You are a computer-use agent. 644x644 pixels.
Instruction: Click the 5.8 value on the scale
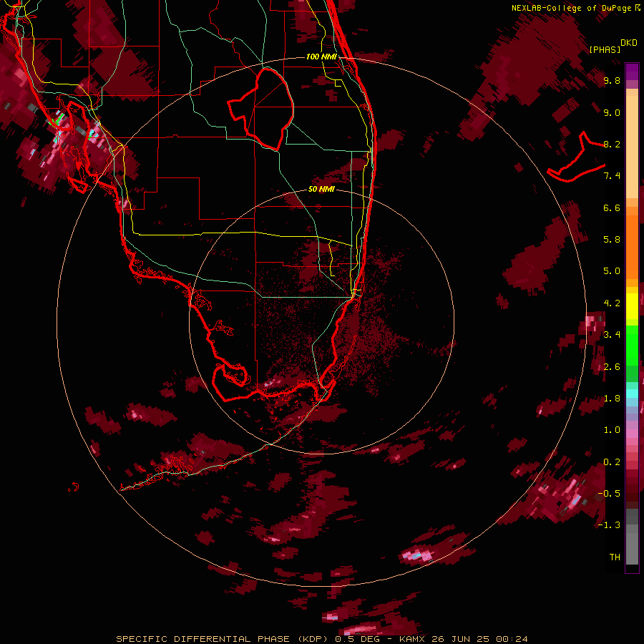[612, 240]
